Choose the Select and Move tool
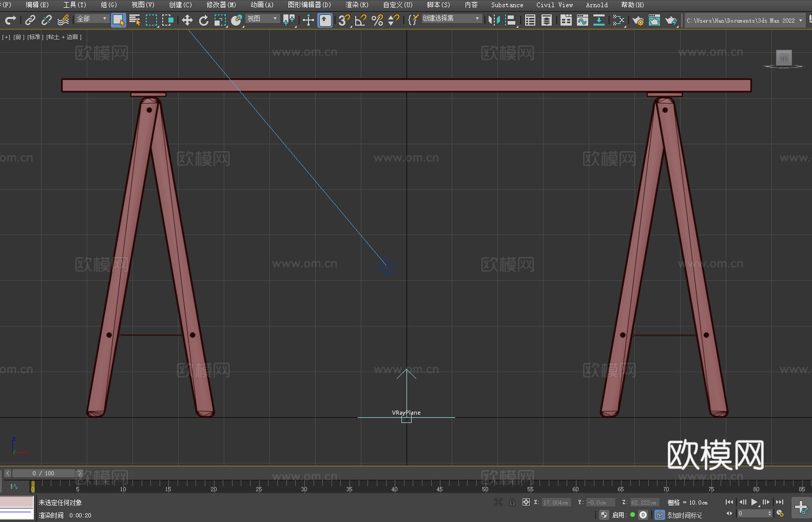 [x=187, y=20]
